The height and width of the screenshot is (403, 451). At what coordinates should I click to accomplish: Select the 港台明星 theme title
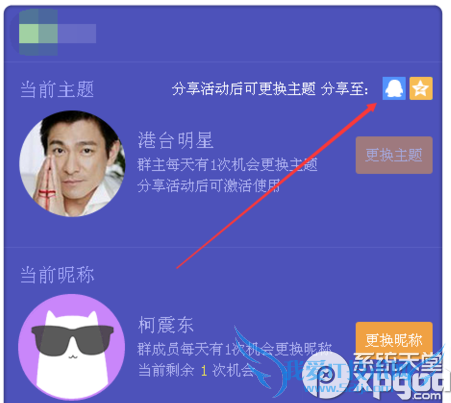(175, 140)
